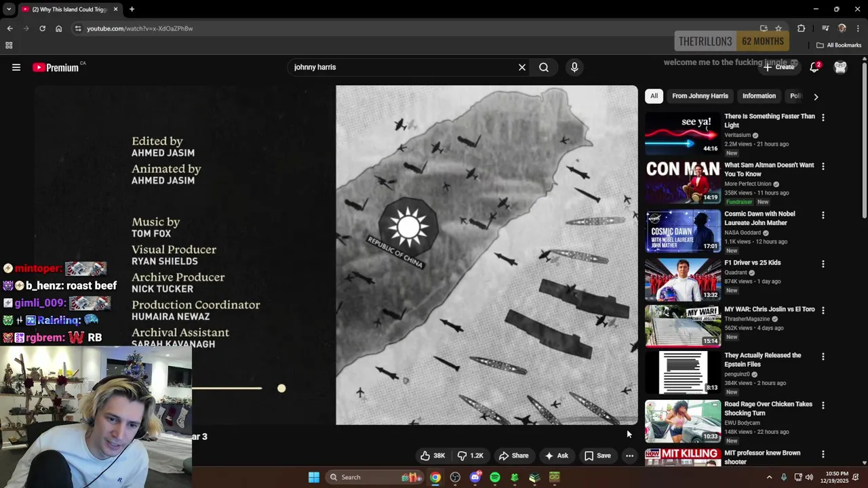Image resolution: width=868 pixels, height=488 pixels.
Task: Click the search magnifier button
Action: (544, 67)
